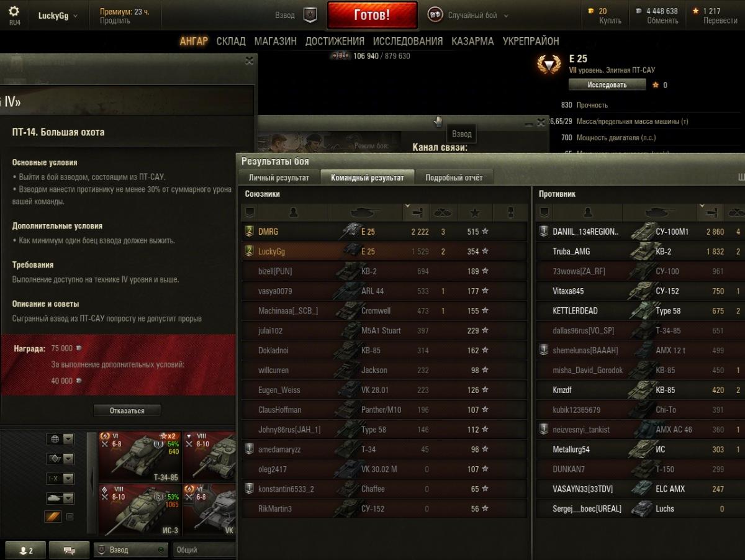Screen dimensions: 745x560
Task: Open the platoon shield icon beside Взвод
Action: pyautogui.click(x=310, y=16)
